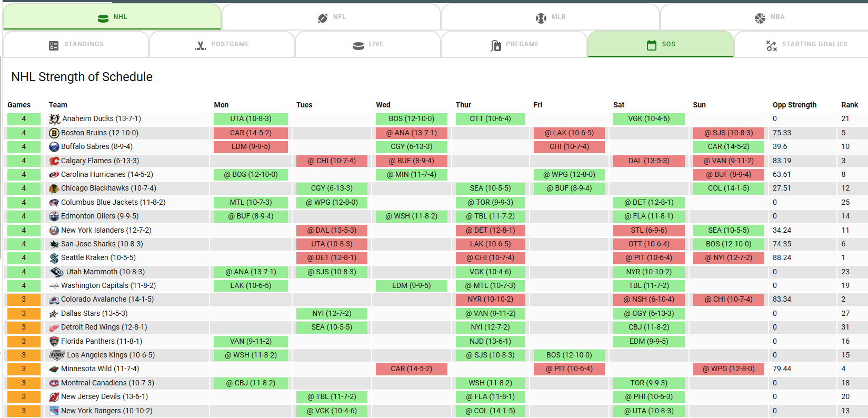
Task: Click the Anaheim Ducks team logo
Action: pyautogui.click(x=54, y=119)
